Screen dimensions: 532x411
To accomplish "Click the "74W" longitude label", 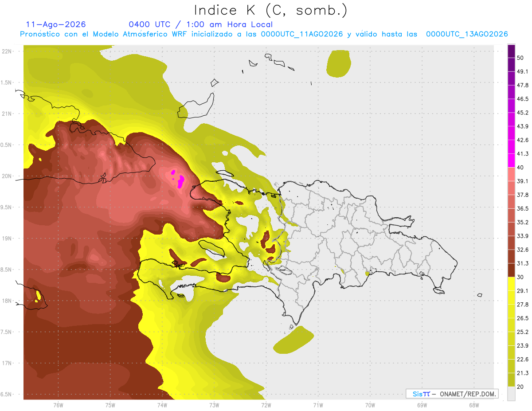I will coord(162,405).
